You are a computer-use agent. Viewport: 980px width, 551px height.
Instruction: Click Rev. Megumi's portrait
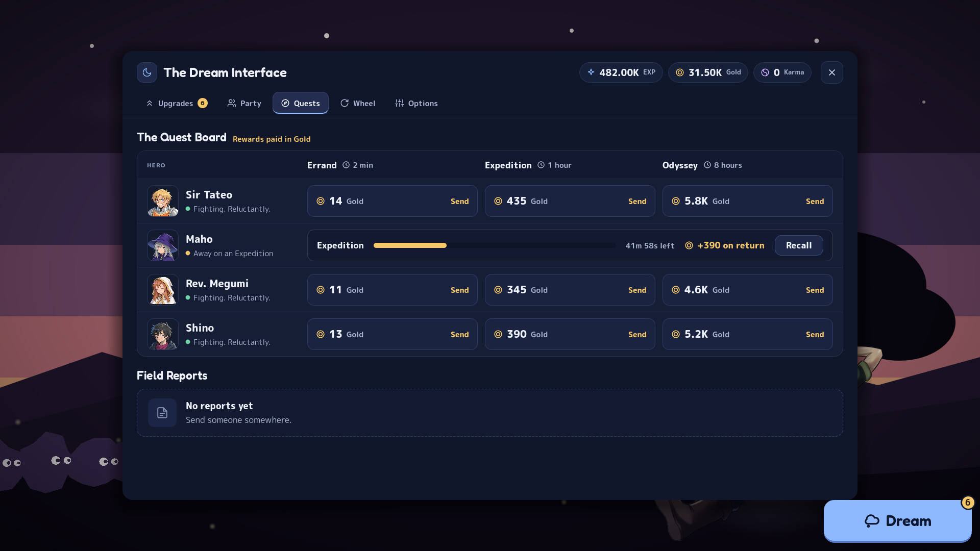point(163,290)
